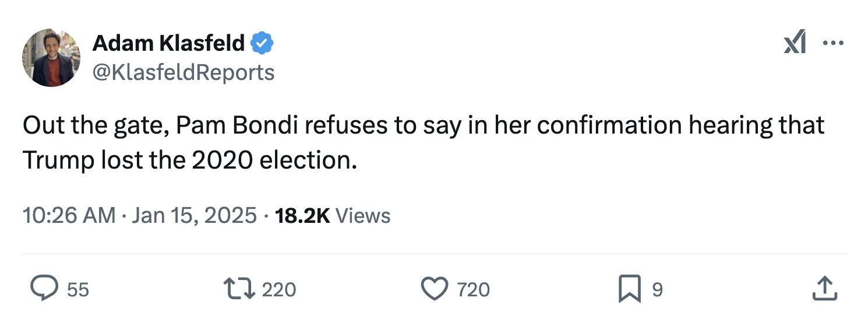Screen dimensions: 868x322
Task: View the 18.2K Views analytics
Action: click(333, 216)
